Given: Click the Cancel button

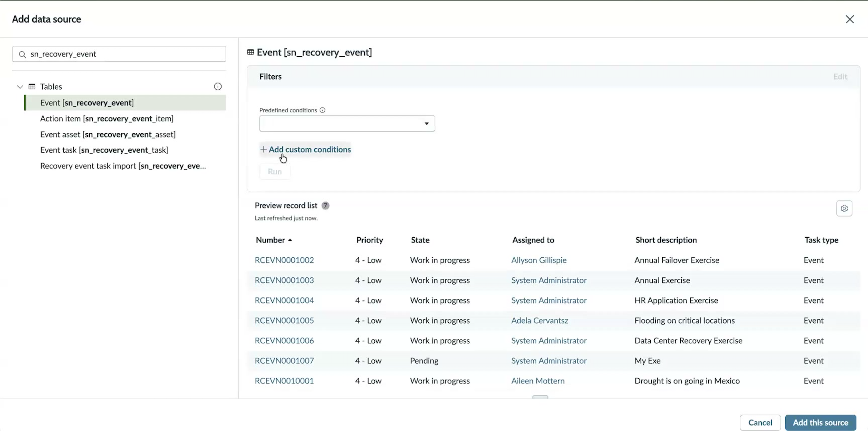Looking at the screenshot, I should tap(760, 422).
